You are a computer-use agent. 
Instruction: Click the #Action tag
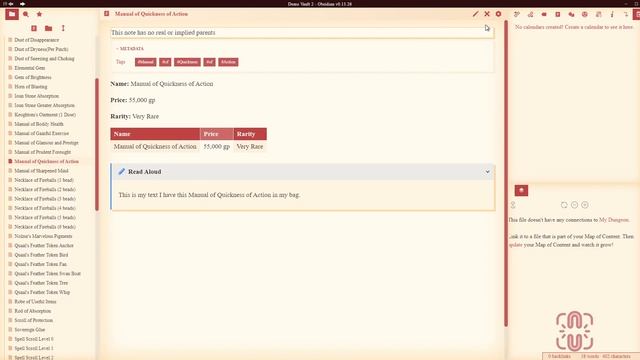click(228, 62)
